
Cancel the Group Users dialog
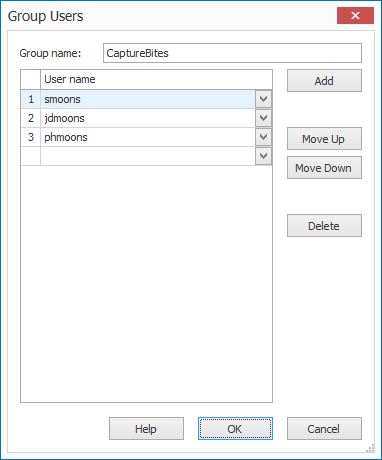coord(324,429)
